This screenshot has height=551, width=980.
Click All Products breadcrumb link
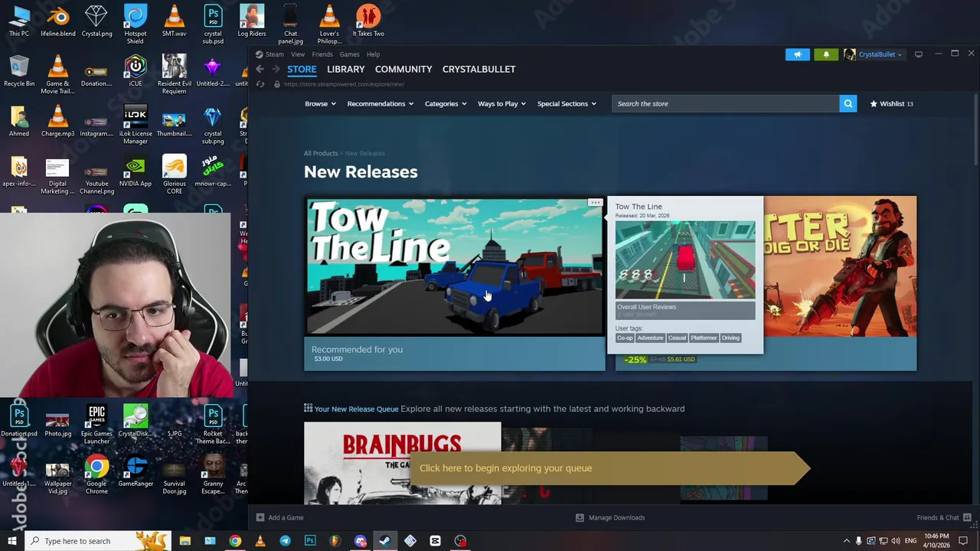coord(321,153)
